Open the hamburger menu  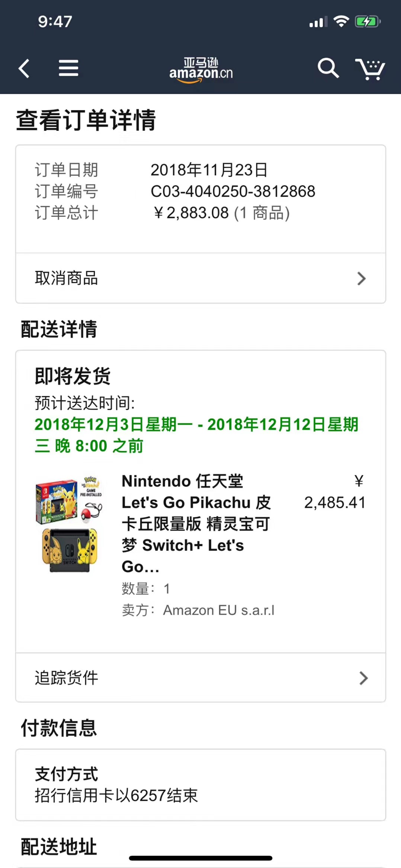[x=68, y=68]
